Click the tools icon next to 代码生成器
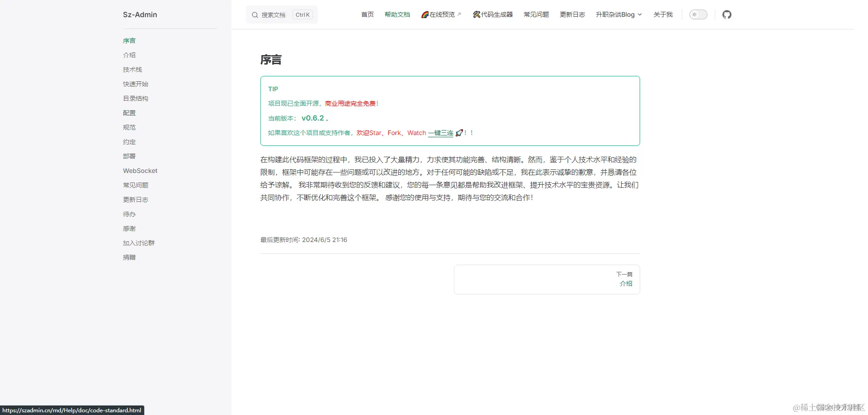868x415 pixels. [x=476, y=14]
